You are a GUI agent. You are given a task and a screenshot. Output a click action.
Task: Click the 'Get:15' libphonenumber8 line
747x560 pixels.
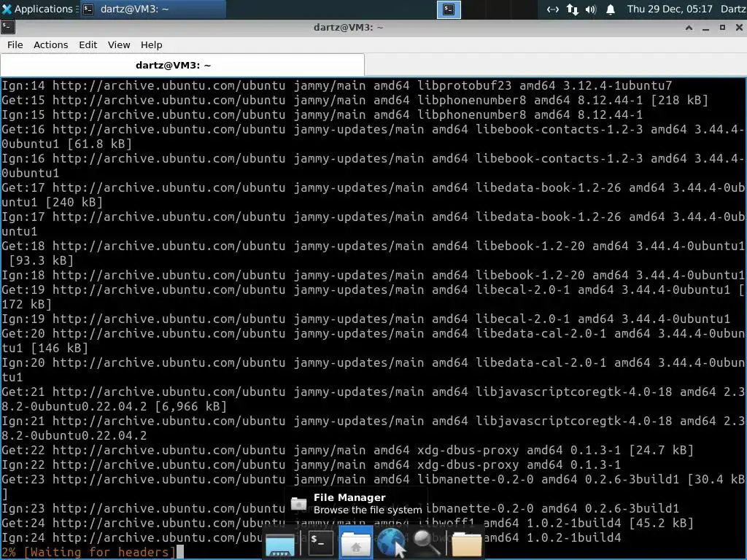[355, 100]
